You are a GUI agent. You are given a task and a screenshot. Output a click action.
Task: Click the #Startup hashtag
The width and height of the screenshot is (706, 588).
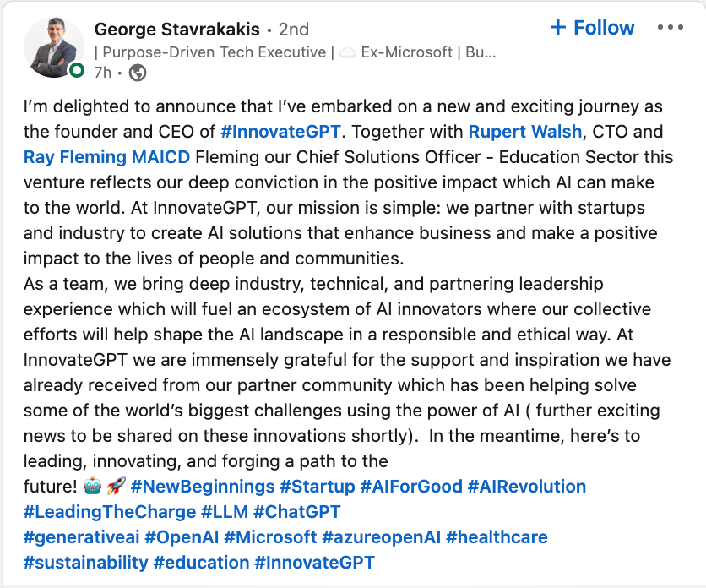318,487
